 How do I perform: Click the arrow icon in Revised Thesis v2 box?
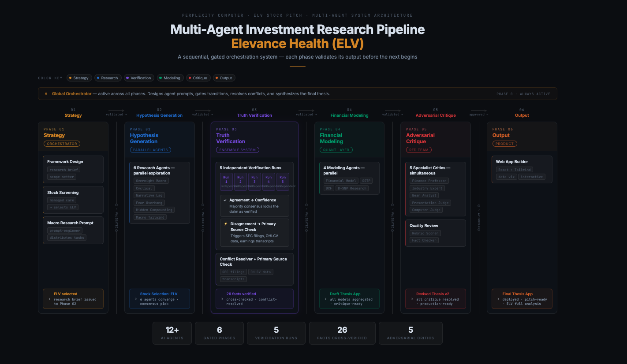[x=412, y=299]
